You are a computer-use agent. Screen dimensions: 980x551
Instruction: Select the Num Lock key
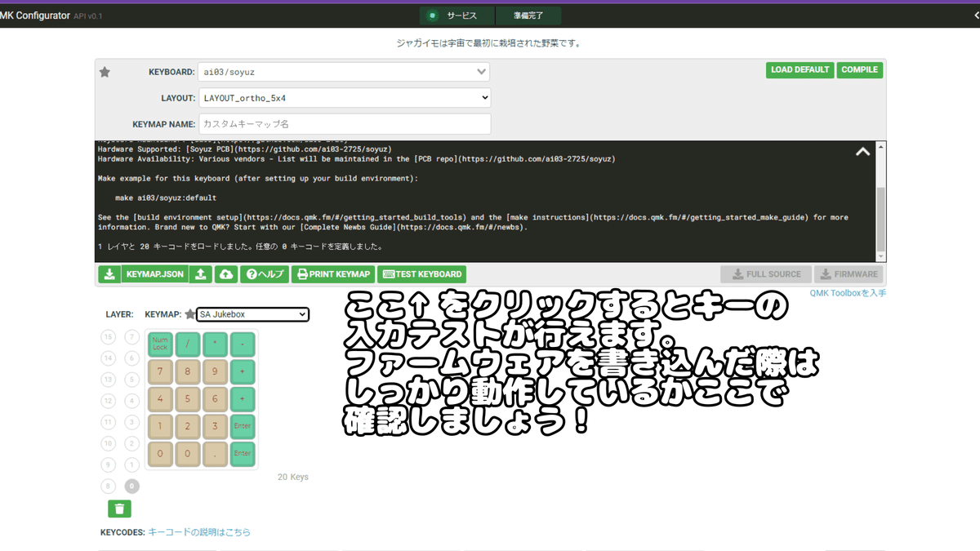pyautogui.click(x=160, y=344)
